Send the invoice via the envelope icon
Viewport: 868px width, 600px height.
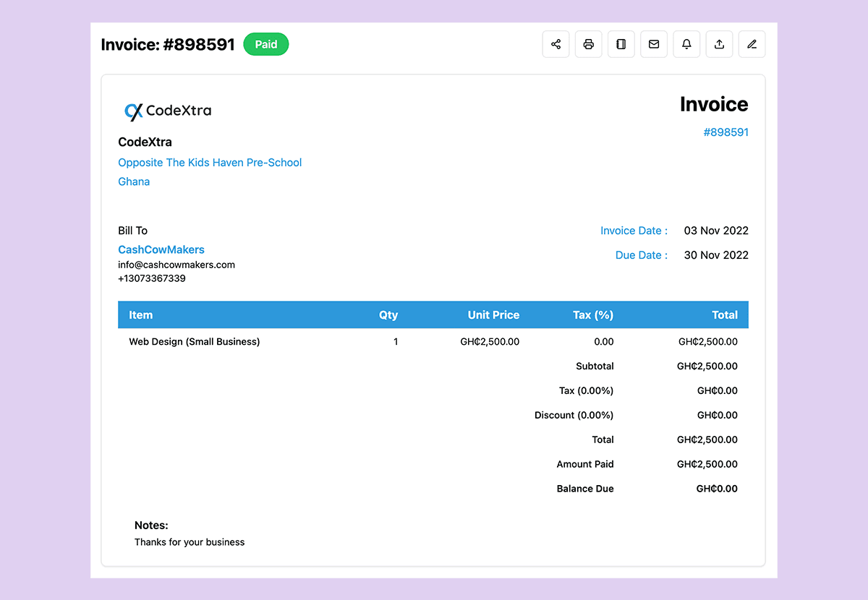pyautogui.click(x=653, y=44)
